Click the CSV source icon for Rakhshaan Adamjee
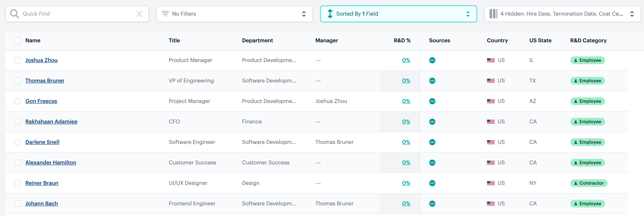The width and height of the screenshot is (644, 216). [432, 122]
